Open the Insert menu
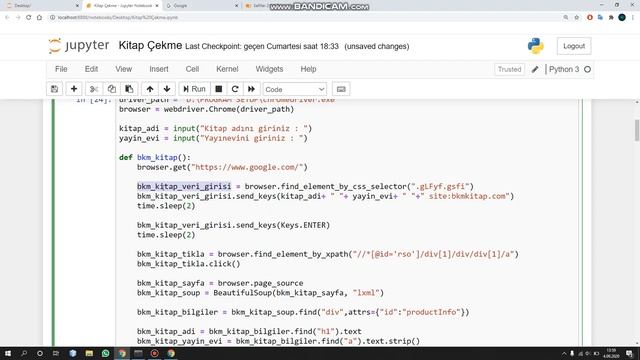The image size is (640, 360). tap(159, 69)
